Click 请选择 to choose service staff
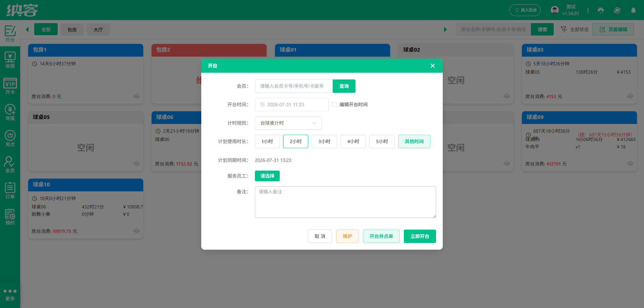 [x=267, y=176]
